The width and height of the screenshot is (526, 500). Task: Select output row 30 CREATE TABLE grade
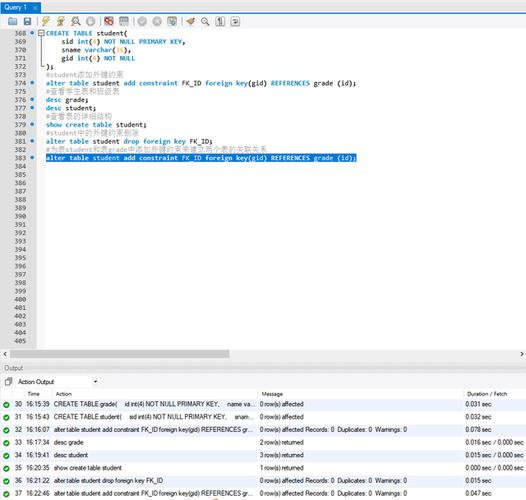(263, 404)
